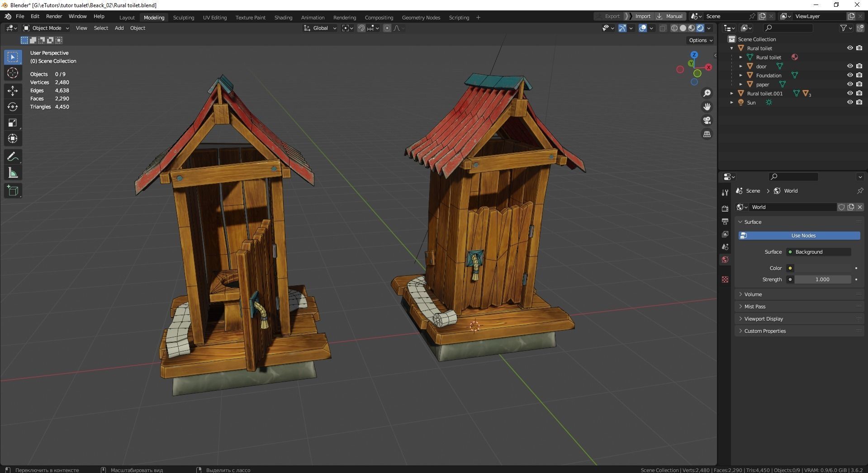
Task: Select the Move tool
Action: pos(13,91)
